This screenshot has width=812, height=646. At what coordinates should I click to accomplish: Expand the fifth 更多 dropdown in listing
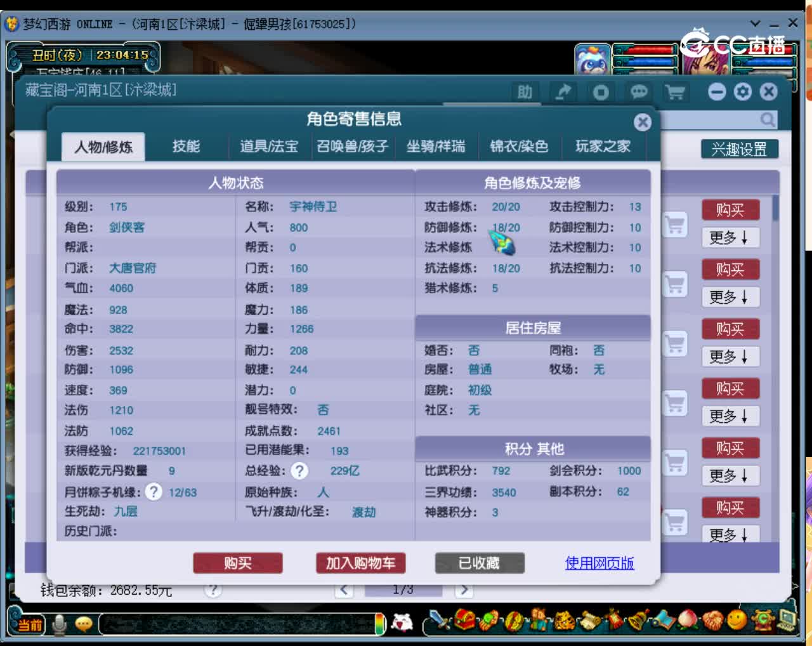730,476
